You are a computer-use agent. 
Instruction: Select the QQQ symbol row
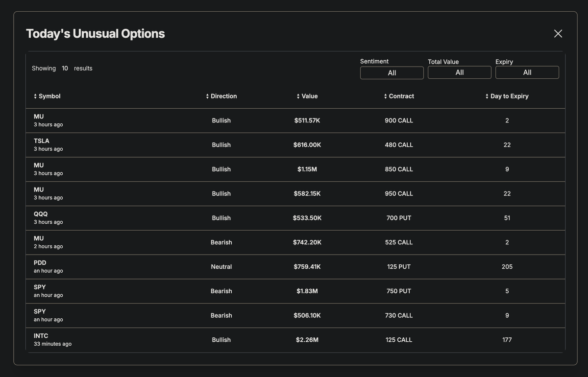tap(295, 218)
